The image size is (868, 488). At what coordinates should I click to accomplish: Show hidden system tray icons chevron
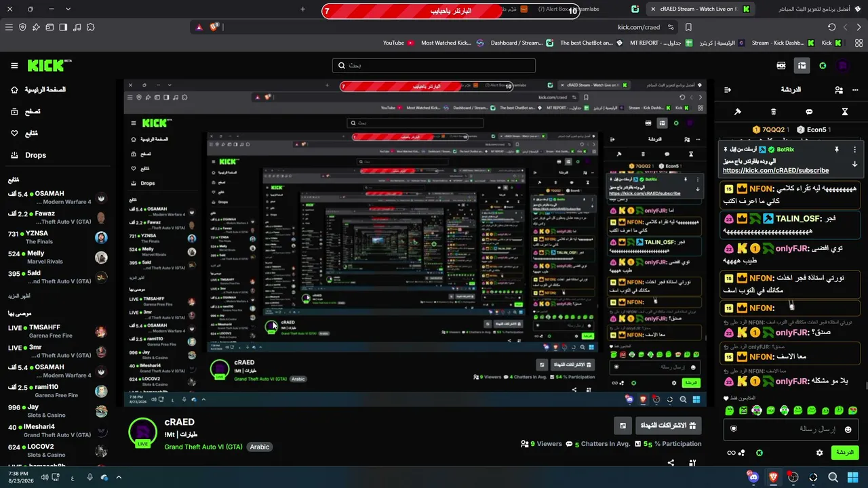click(119, 477)
